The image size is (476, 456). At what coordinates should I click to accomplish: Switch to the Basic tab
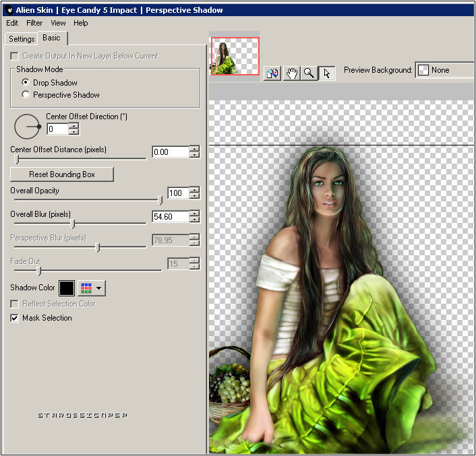[52, 38]
